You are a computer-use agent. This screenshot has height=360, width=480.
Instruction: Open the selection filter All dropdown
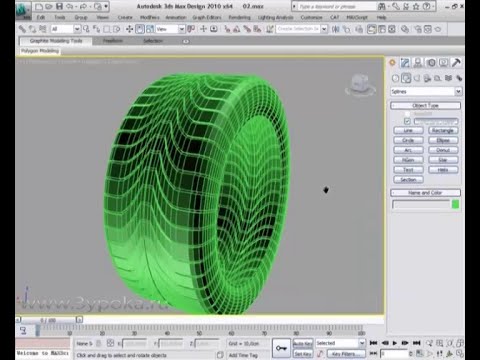tap(65, 29)
